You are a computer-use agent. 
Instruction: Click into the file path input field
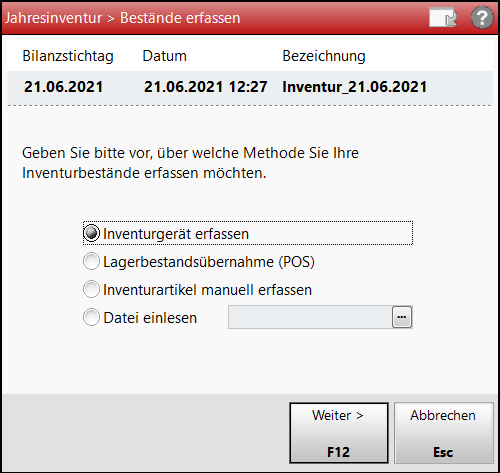coord(310,317)
